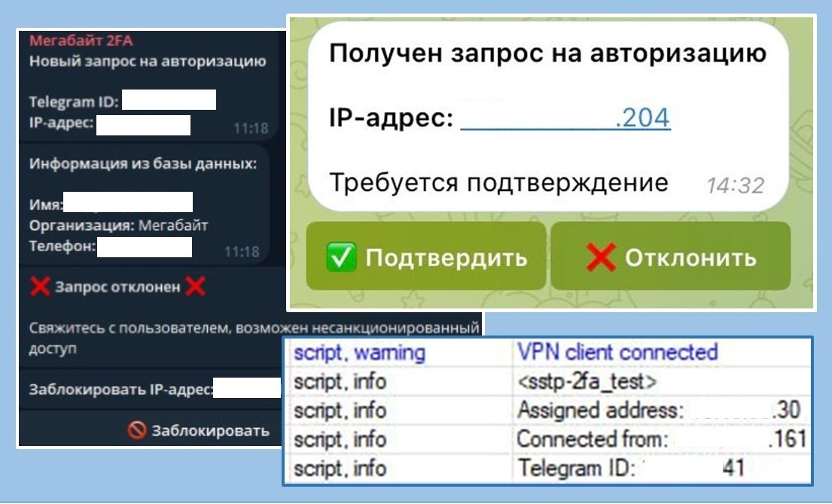Click 'Telegram ID' log entry in table

coord(631,468)
